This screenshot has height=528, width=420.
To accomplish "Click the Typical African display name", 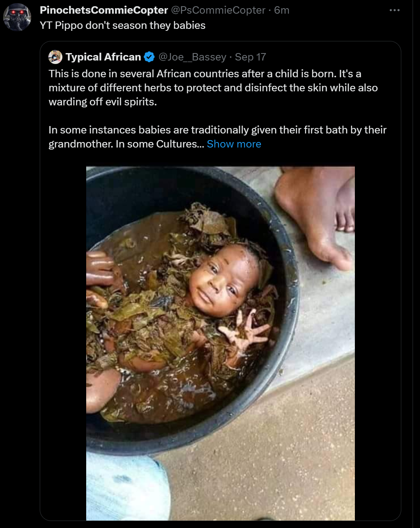I will tap(103, 57).
